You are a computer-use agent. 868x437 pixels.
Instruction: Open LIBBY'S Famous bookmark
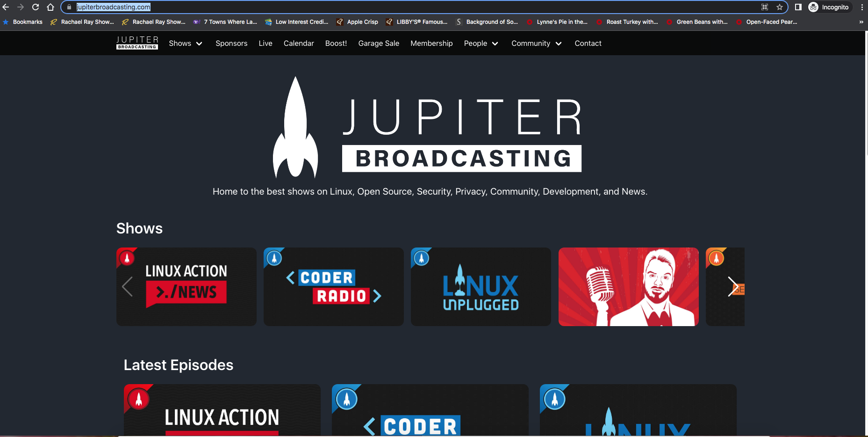coord(417,22)
